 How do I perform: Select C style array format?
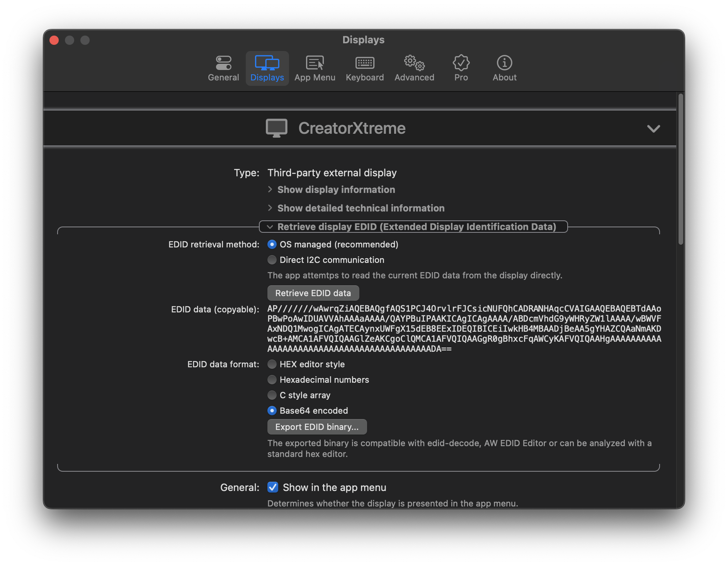[x=272, y=395]
